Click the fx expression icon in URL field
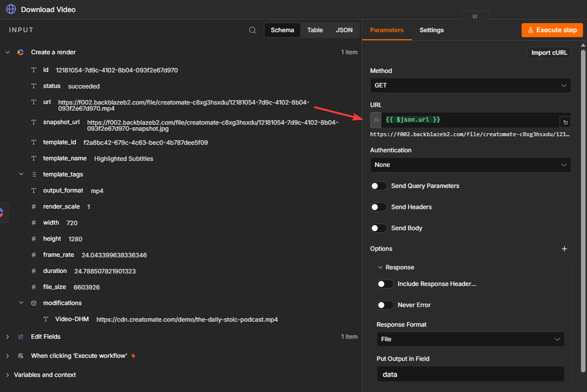Screen dimensions: 587x392 pos(376,120)
